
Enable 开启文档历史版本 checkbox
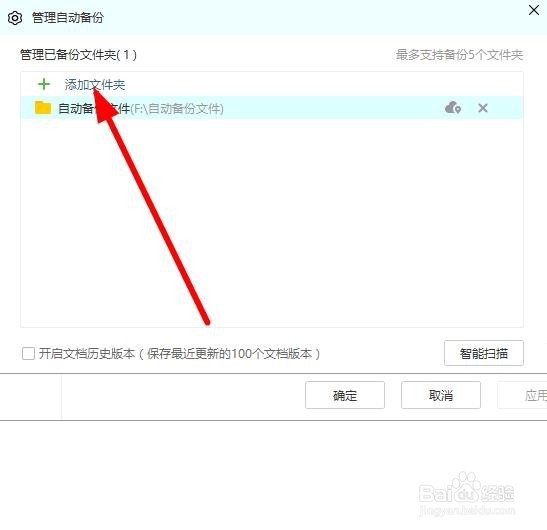tap(28, 353)
